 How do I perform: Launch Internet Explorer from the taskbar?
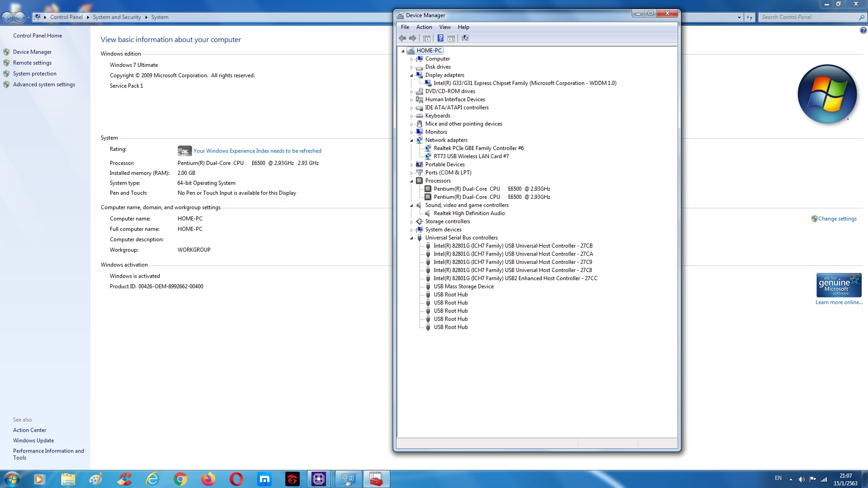[x=152, y=479]
